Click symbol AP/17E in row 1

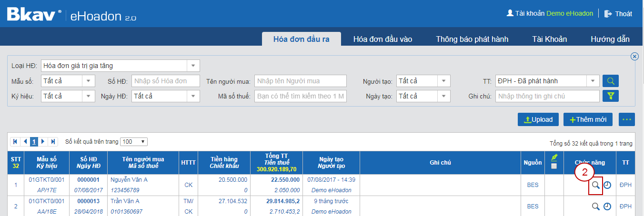tap(46, 190)
